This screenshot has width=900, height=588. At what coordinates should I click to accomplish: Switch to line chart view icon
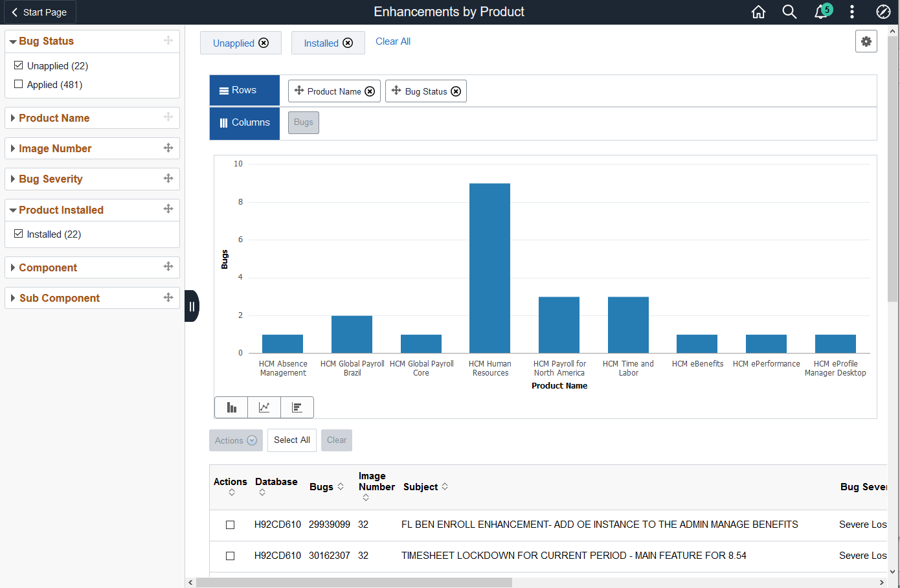264,407
